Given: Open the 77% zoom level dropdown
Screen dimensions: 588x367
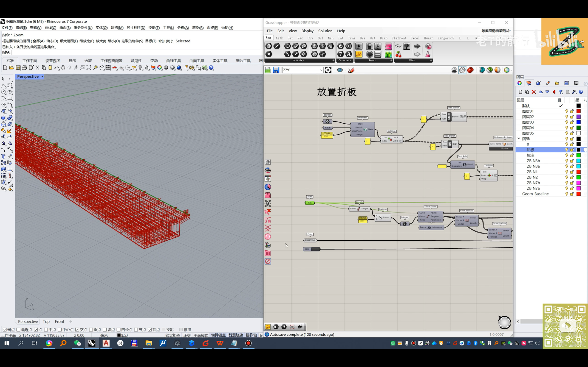Looking at the screenshot, I should click(x=321, y=70).
